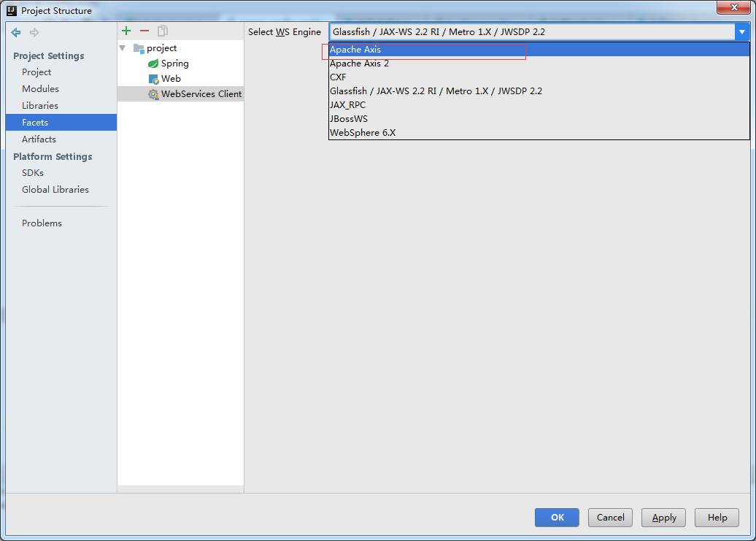Click the horizontal scrollbar under the facet tree
This screenshot has height=541, width=756.
tap(181, 489)
